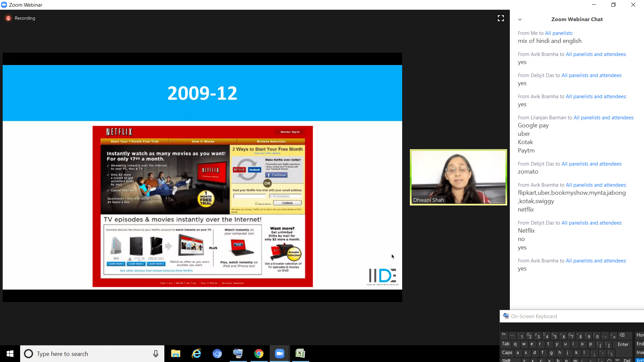Collapse the Zoom Webinar Chat panel
This screenshot has width=644, height=362.
(520, 19)
